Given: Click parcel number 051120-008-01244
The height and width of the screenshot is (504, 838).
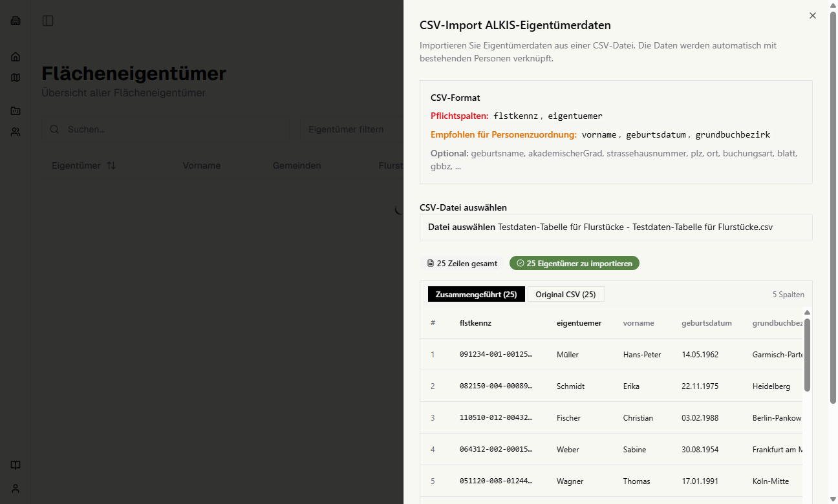Looking at the screenshot, I should point(497,481).
